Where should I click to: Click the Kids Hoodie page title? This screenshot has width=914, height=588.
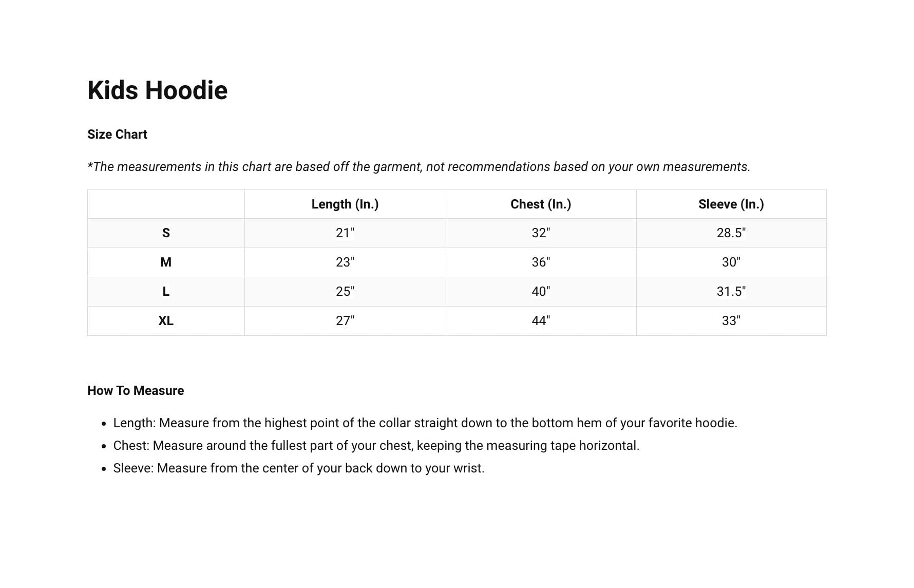pyautogui.click(x=157, y=90)
